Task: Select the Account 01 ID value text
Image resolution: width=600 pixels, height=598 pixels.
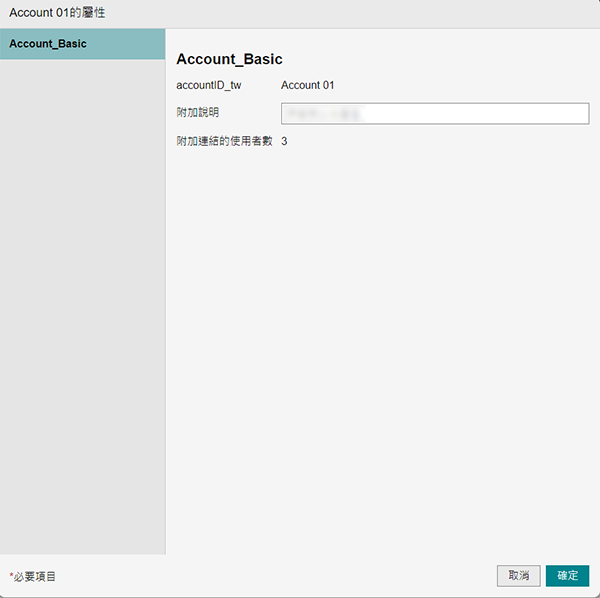Action: pyautogui.click(x=307, y=86)
